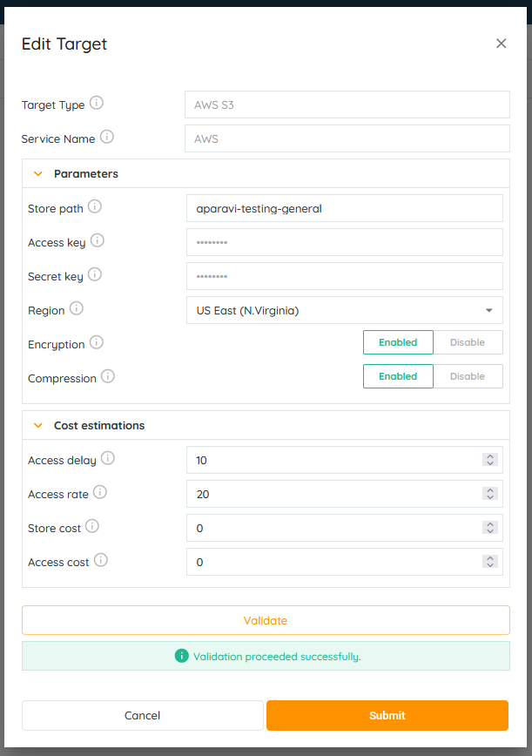532x756 pixels.
Task: Collapse the Parameters section
Action: click(37, 174)
